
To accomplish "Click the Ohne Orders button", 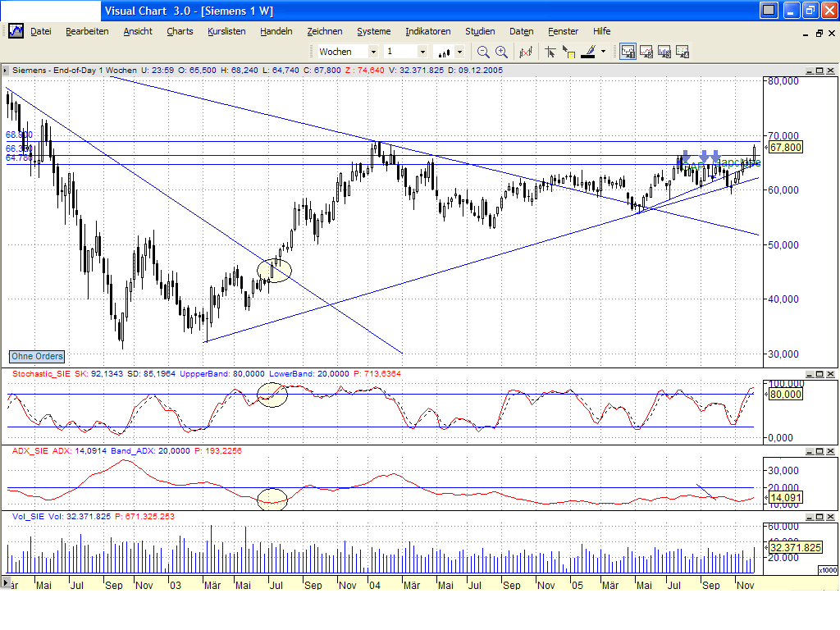I will 36,356.
